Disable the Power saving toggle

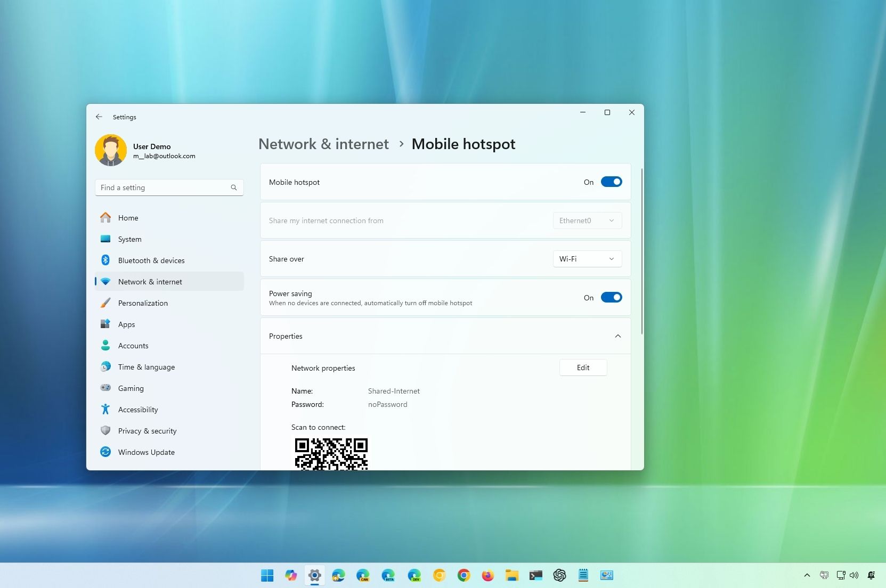pyautogui.click(x=611, y=297)
